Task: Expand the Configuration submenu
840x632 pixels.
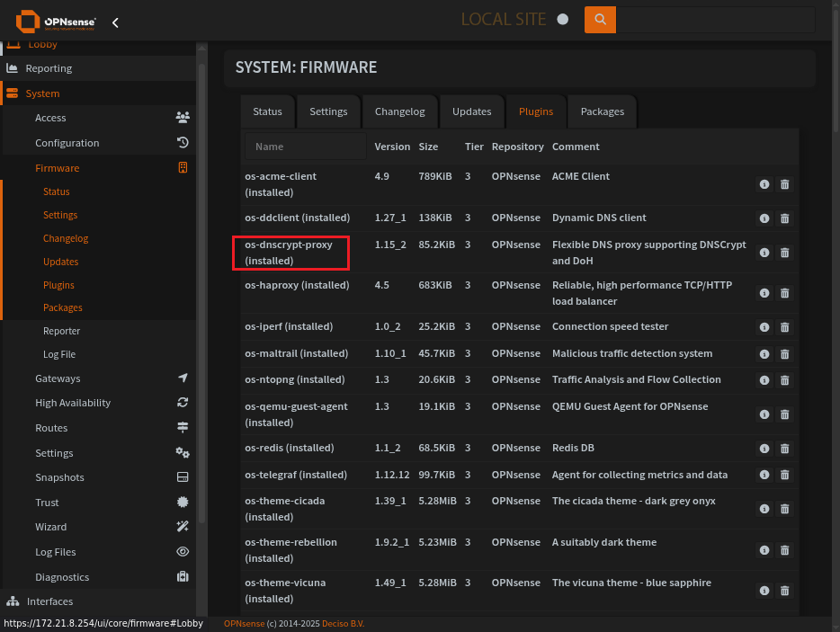Action: [99, 143]
